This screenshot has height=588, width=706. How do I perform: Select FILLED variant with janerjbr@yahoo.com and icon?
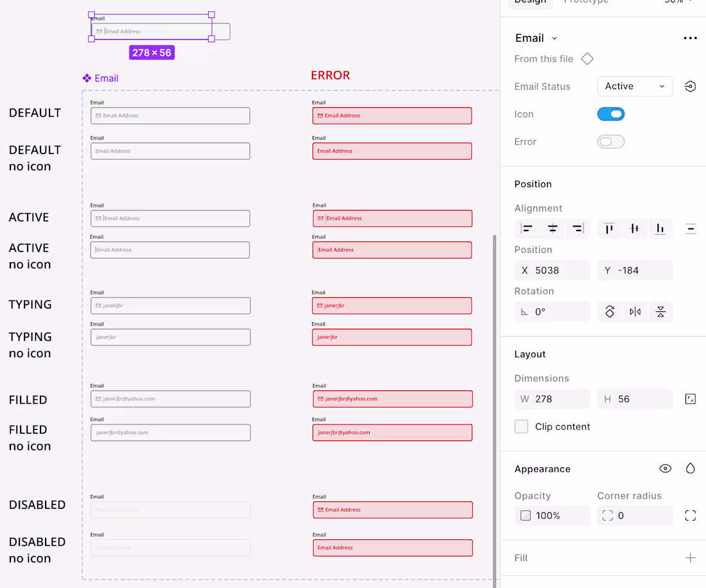click(170, 399)
